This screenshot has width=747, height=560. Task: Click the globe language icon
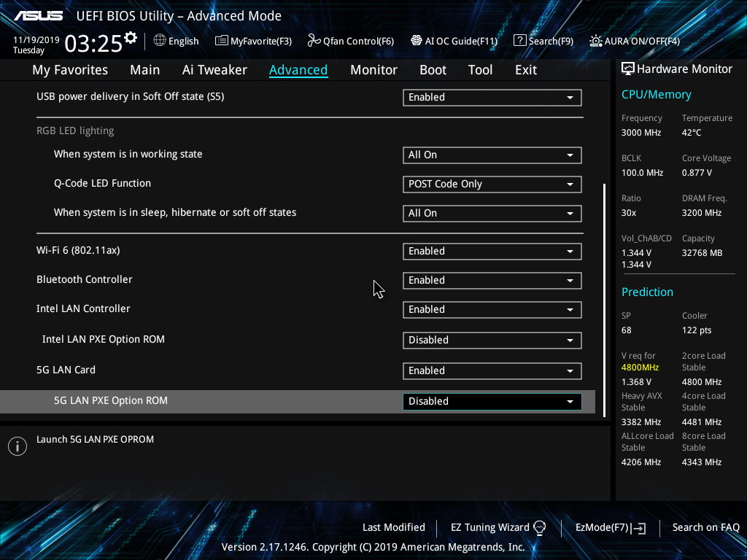160,41
